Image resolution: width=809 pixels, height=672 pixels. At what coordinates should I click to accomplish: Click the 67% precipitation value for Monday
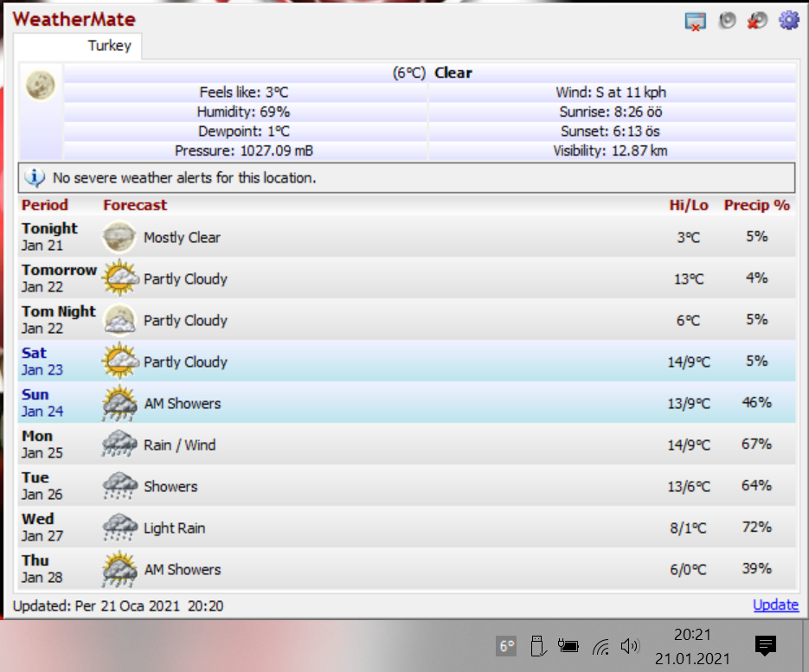(756, 444)
